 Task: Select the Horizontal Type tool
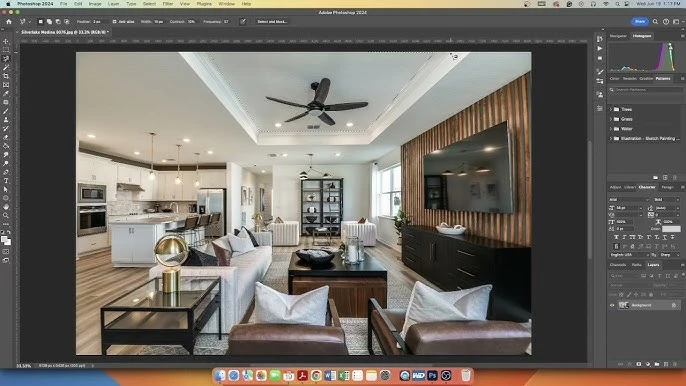(6, 181)
